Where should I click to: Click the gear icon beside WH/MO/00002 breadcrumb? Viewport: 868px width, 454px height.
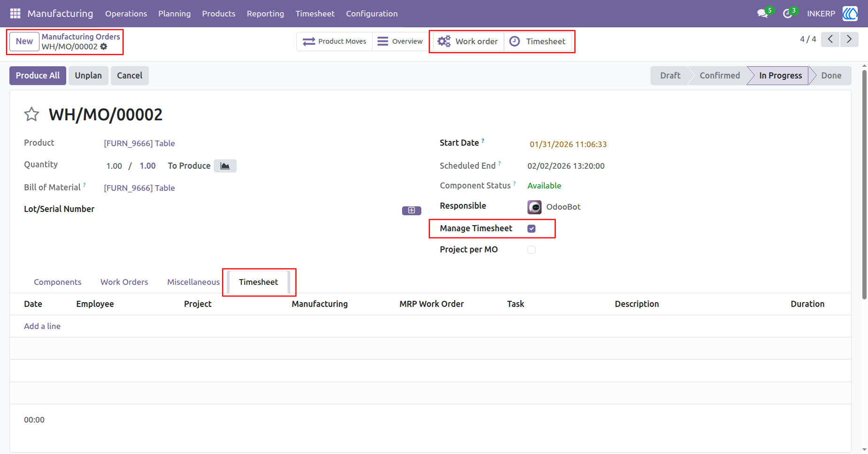[104, 47]
